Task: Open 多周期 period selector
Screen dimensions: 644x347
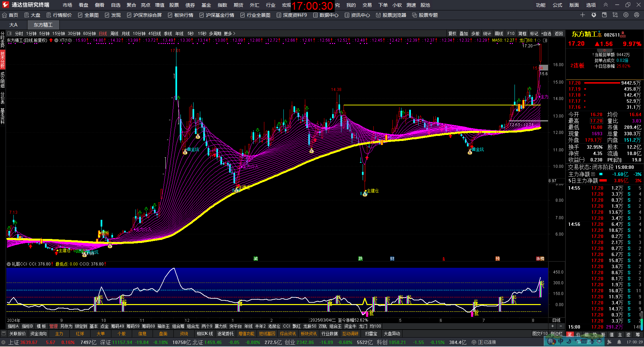Action: tap(215, 34)
